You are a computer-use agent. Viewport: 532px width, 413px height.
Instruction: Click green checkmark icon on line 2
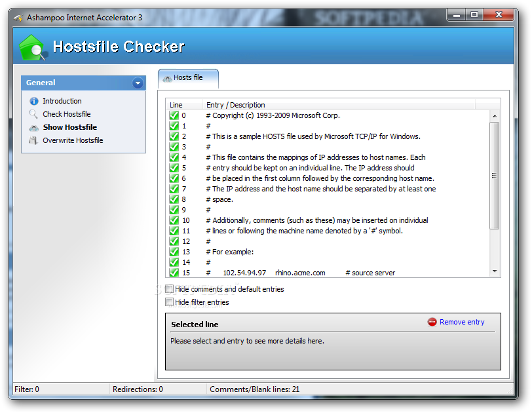174,136
